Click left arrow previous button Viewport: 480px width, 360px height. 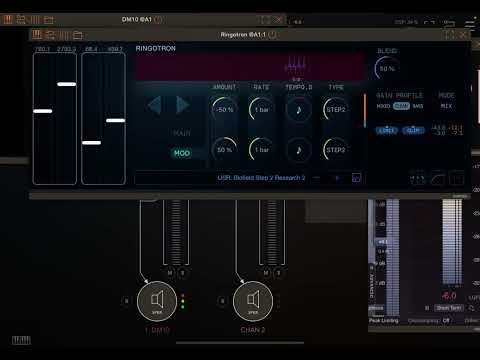(x=154, y=105)
